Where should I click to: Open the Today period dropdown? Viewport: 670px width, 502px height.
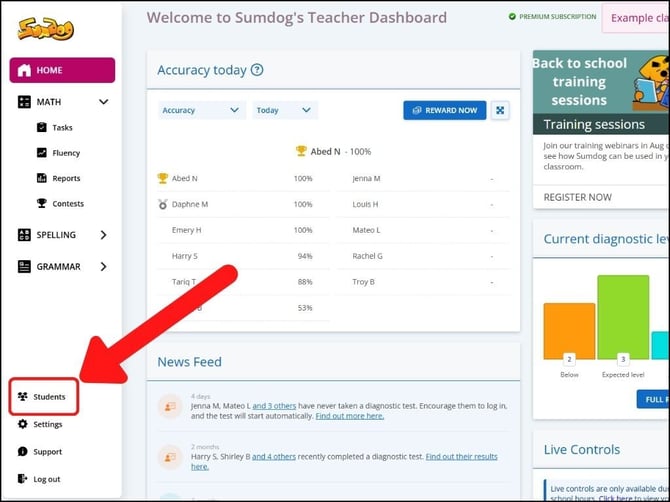pos(285,110)
